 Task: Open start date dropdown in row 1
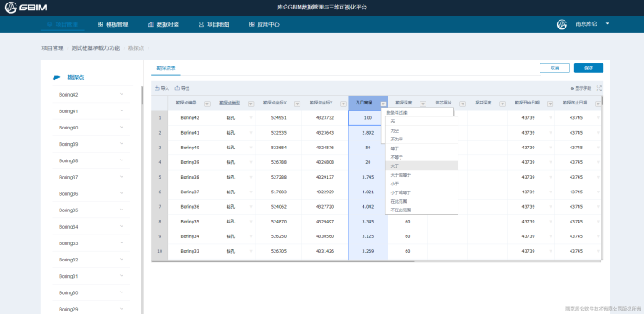coord(551,118)
